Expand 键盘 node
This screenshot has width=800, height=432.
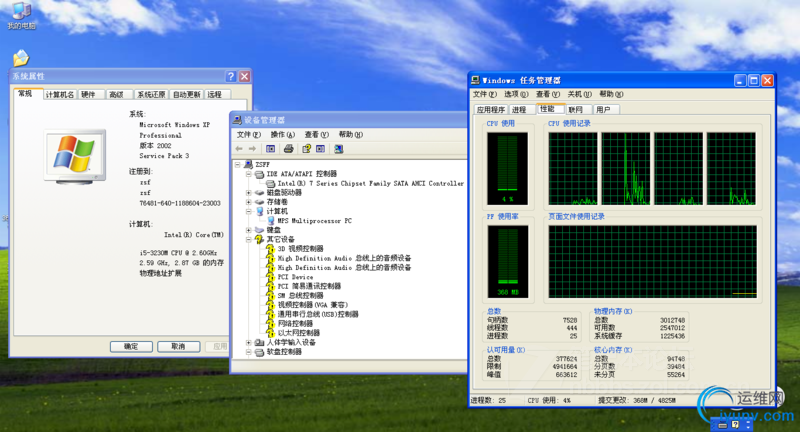[x=248, y=230]
